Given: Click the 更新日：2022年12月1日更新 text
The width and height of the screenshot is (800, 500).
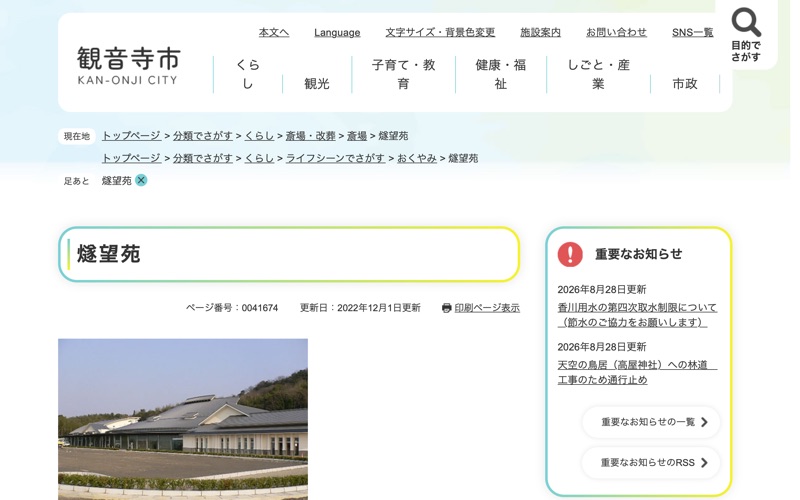Looking at the screenshot, I should click(360, 308).
